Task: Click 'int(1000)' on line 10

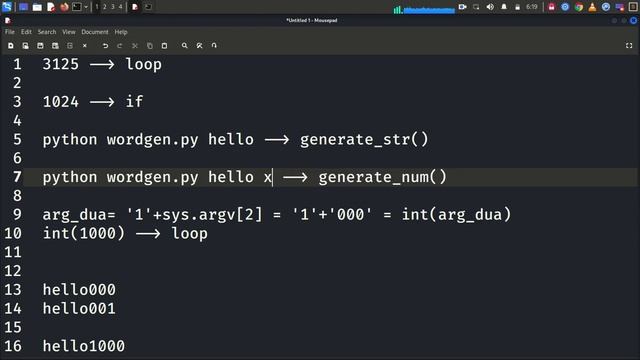Action: [84, 233]
